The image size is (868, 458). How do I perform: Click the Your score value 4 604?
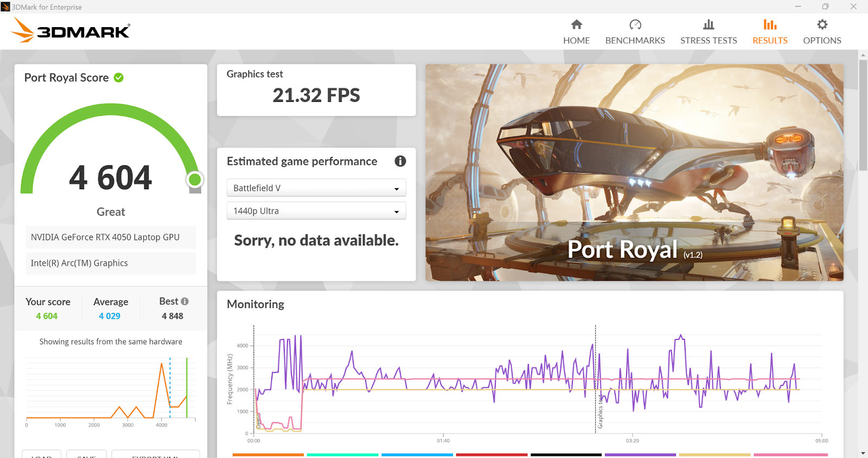(47, 316)
